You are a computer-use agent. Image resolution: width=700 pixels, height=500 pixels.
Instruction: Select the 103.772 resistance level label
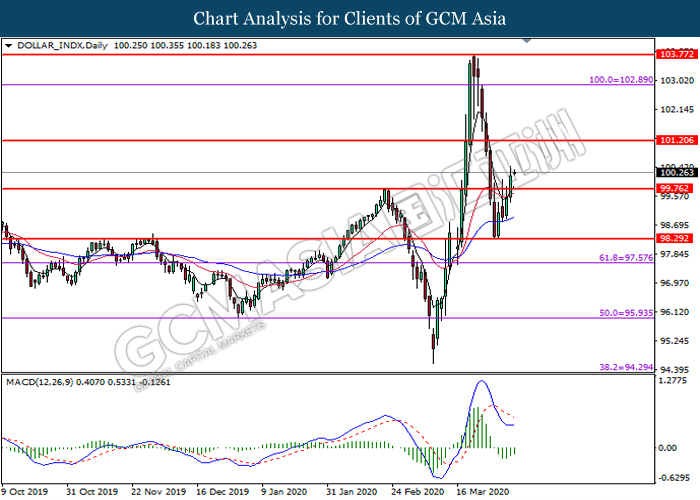coord(677,54)
